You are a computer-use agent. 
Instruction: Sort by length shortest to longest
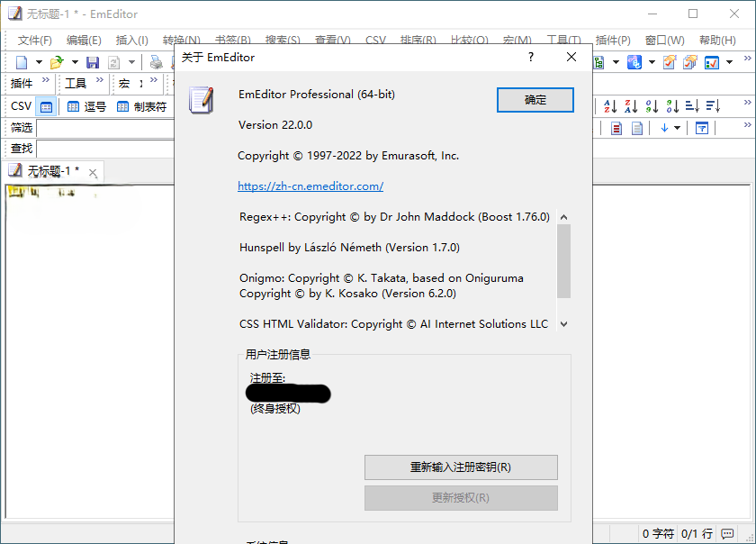(692, 106)
